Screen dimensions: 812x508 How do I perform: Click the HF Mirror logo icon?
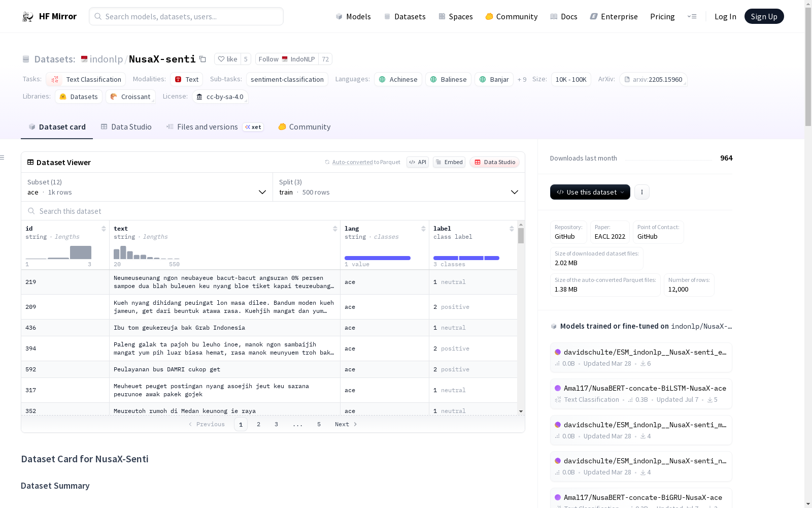[28, 17]
